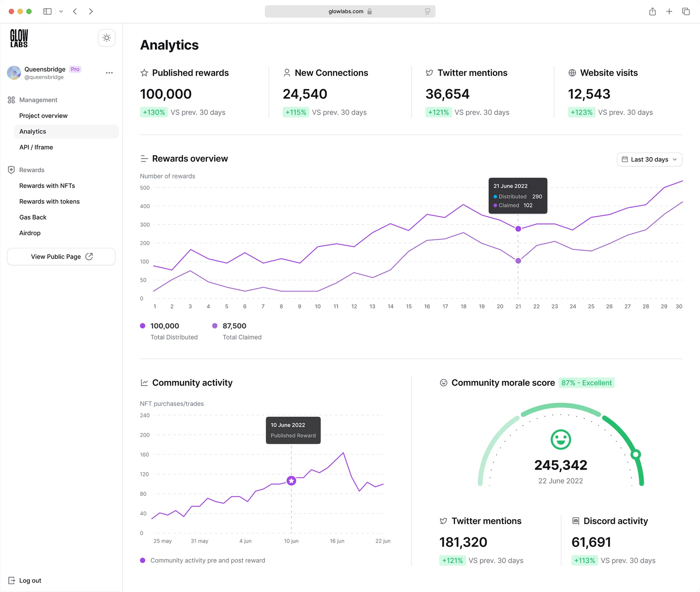The height and width of the screenshot is (592, 700).
Task: Click the Log out icon
Action: click(x=12, y=580)
